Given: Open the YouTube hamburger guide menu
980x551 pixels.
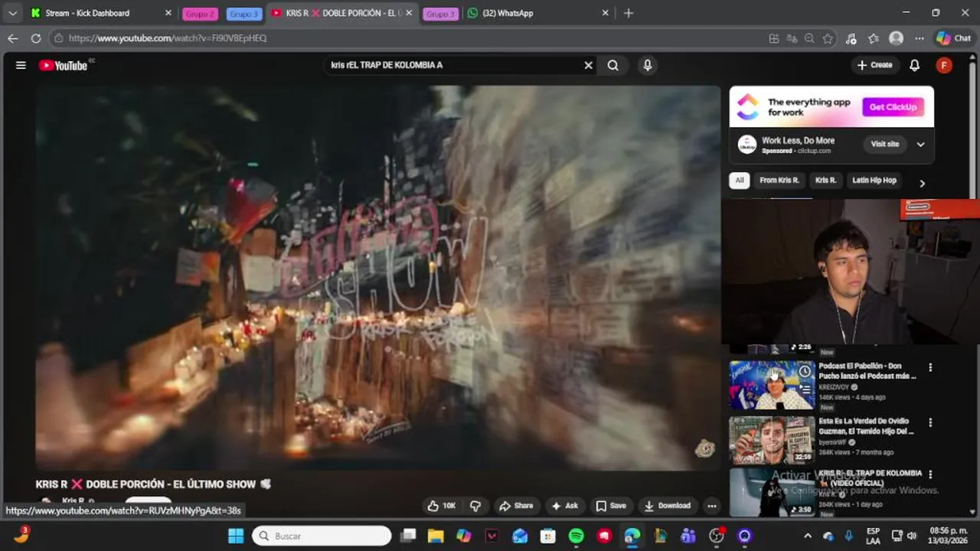Looking at the screenshot, I should coord(21,65).
